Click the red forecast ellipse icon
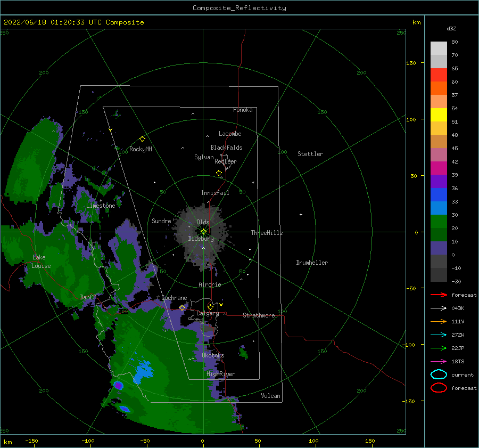Screen dimensions: 479x448 coord(439,388)
